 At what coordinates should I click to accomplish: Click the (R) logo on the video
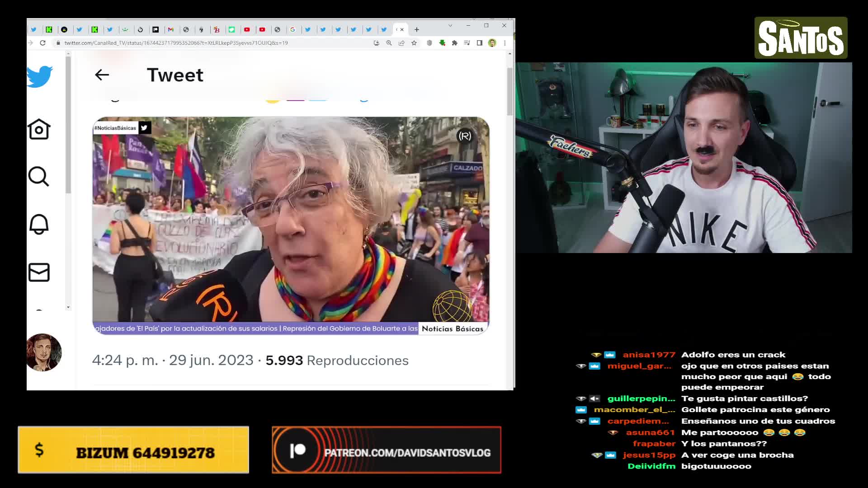465,136
